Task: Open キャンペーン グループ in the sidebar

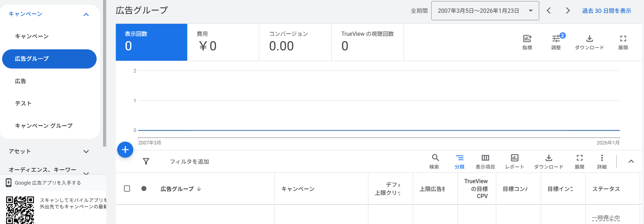Action: click(x=44, y=126)
